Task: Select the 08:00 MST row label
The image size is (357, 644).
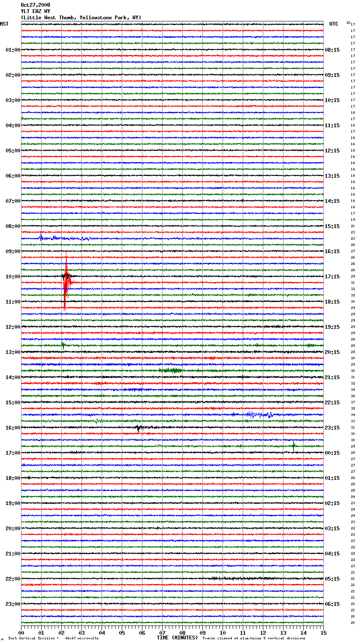Action: tap(13, 226)
